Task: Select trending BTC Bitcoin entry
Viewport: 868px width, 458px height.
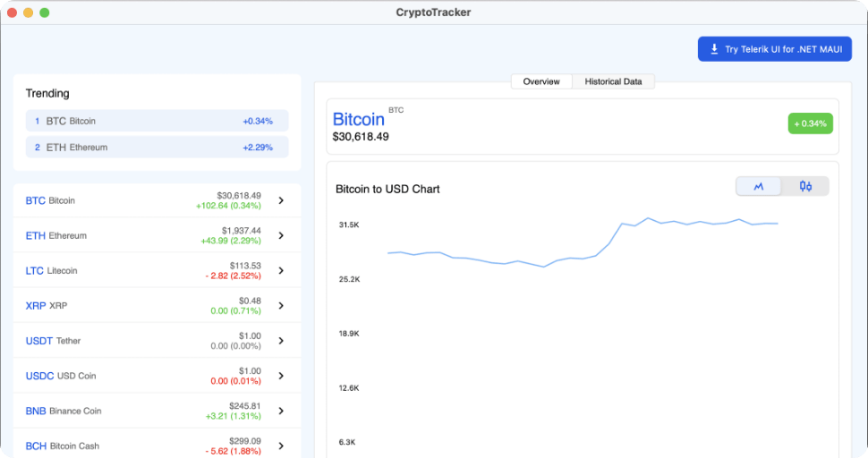Action: (x=157, y=121)
